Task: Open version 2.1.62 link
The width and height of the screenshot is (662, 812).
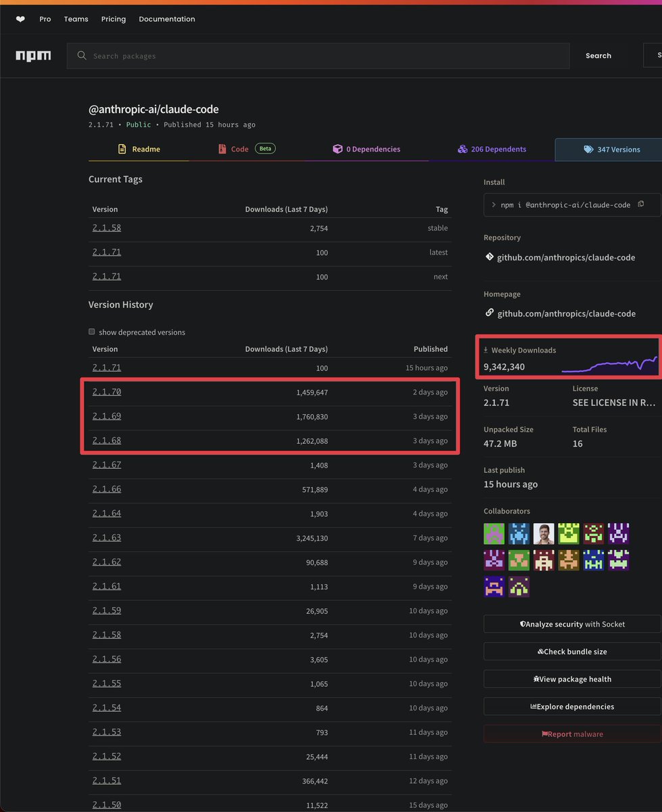Action: tap(107, 562)
